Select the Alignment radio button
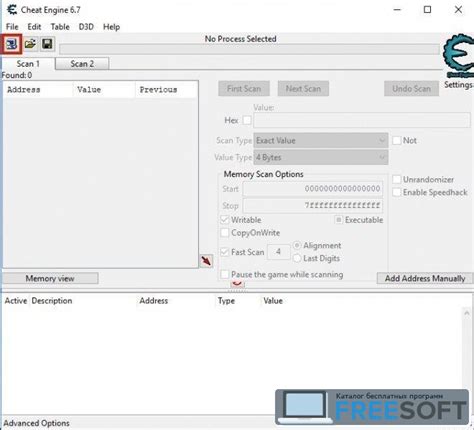474x430 pixels. pyautogui.click(x=297, y=246)
